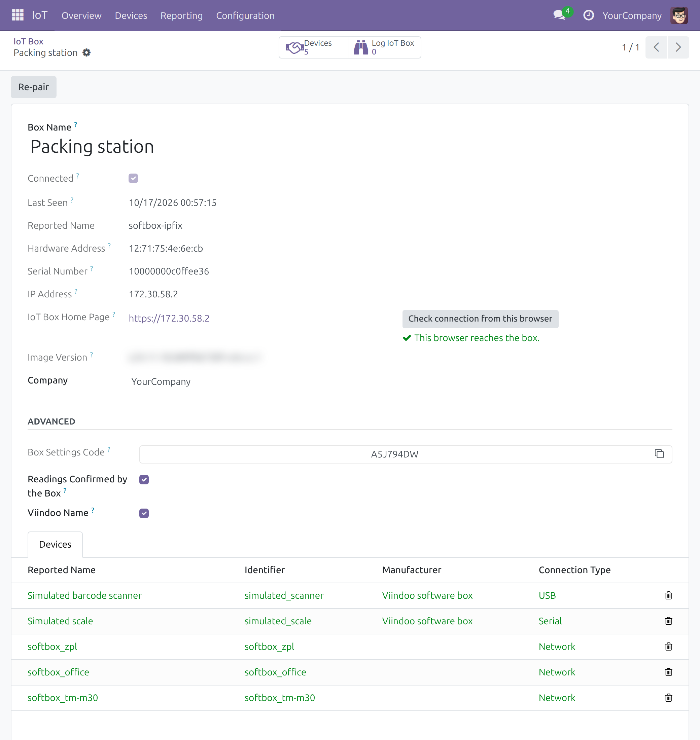Click the serial number 10000000c0ffee36
700x740 pixels.
click(x=169, y=271)
